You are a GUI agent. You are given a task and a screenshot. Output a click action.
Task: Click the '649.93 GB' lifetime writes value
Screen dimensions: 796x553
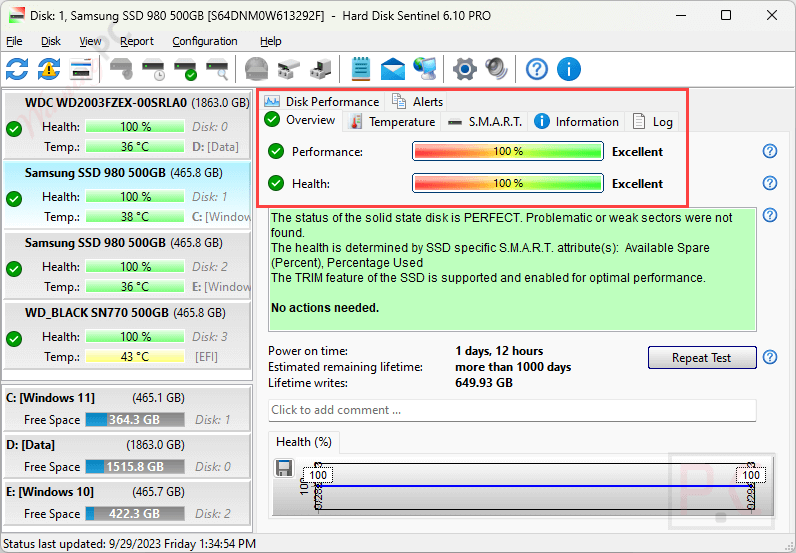point(484,383)
